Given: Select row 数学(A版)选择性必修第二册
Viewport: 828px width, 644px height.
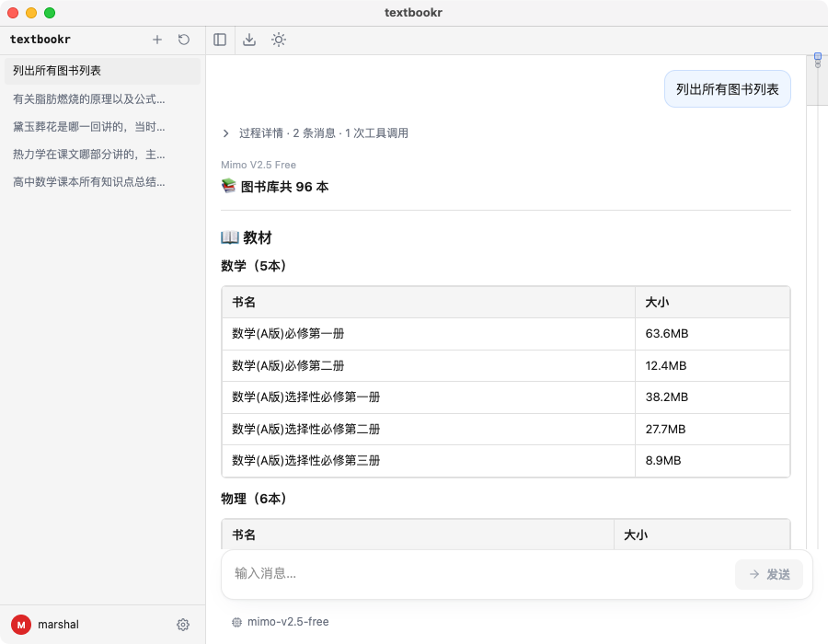Looking at the screenshot, I should point(505,429).
